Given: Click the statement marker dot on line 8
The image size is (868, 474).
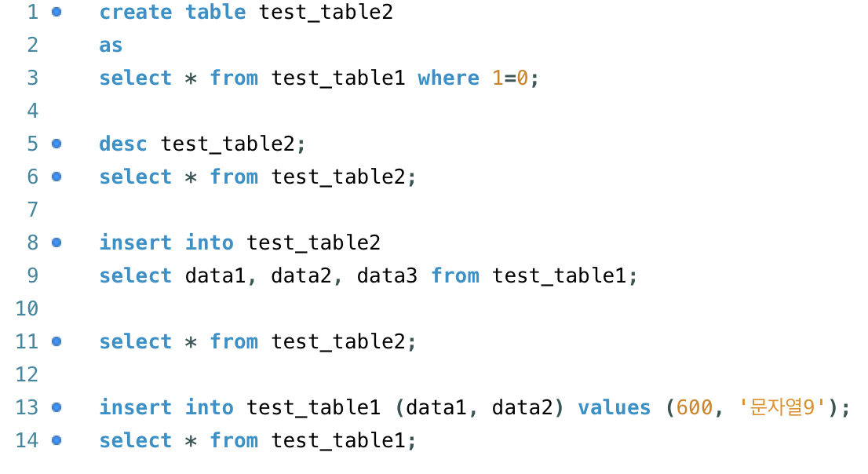Looking at the screenshot, I should 57,242.
